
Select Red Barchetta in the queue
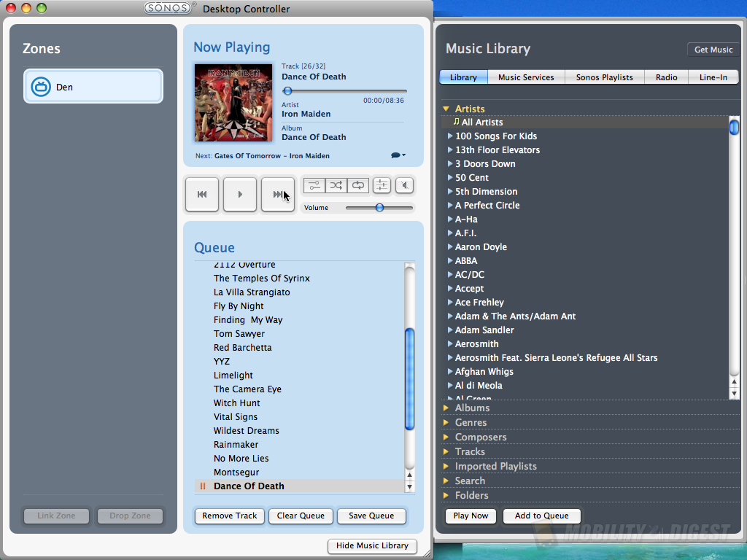(x=299, y=348)
